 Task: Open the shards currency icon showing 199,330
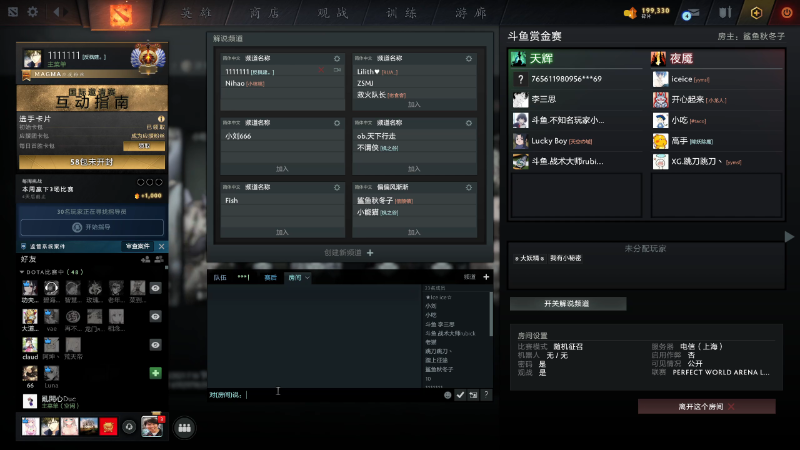coord(630,13)
